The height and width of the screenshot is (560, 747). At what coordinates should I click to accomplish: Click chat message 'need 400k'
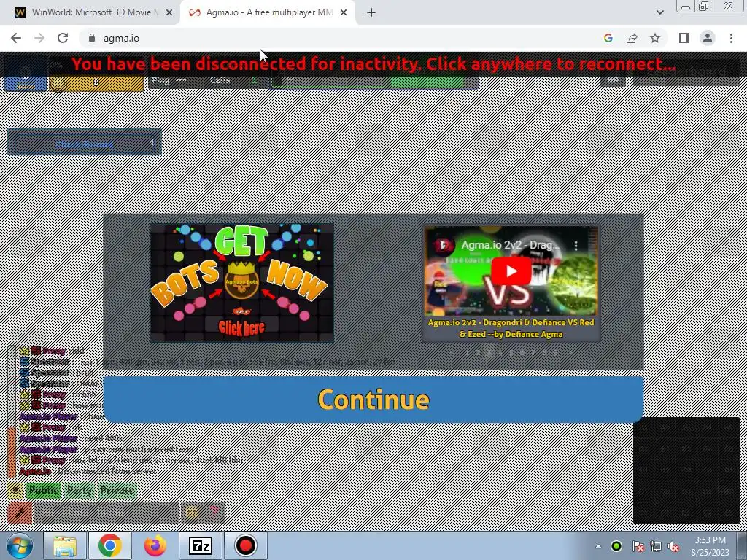click(104, 438)
